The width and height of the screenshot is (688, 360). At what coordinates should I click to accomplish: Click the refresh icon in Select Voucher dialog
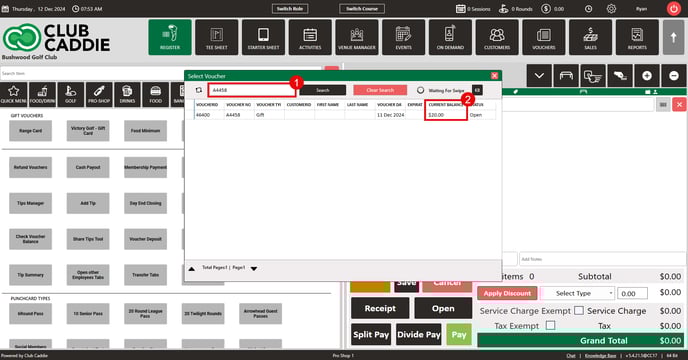[x=199, y=90]
